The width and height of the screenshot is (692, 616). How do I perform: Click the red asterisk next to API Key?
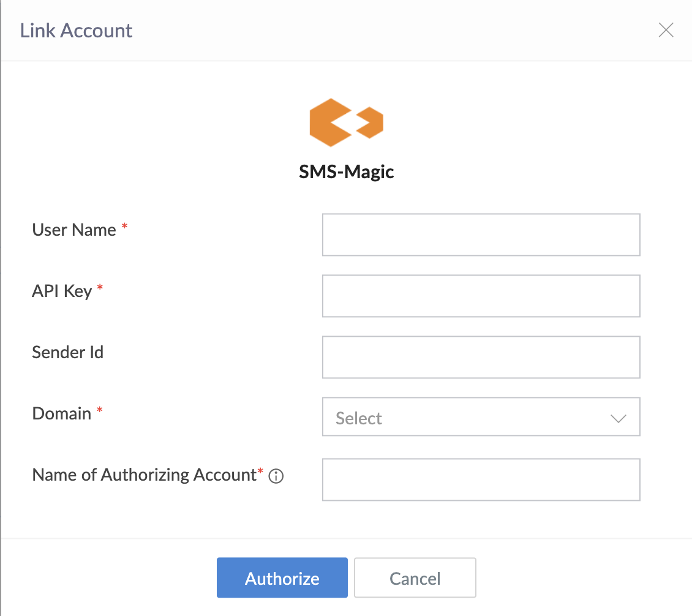pyautogui.click(x=100, y=288)
